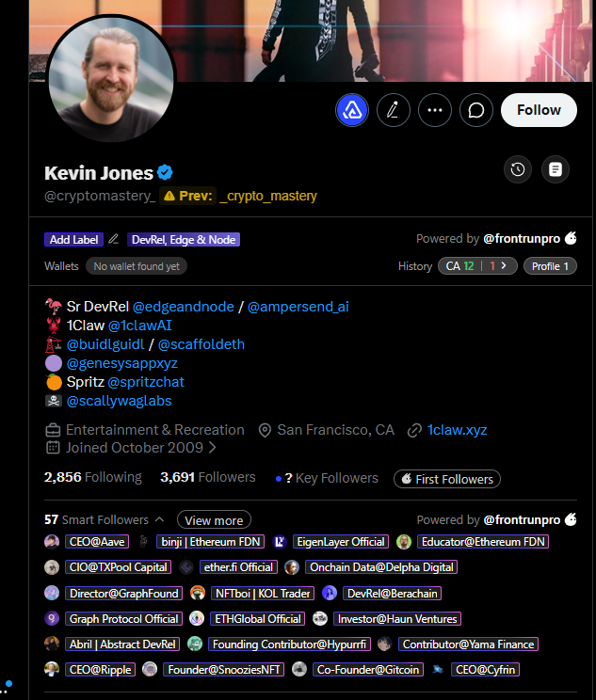Click the DevRel@Berachain tag
This screenshot has width=596, height=700.
pyautogui.click(x=393, y=594)
